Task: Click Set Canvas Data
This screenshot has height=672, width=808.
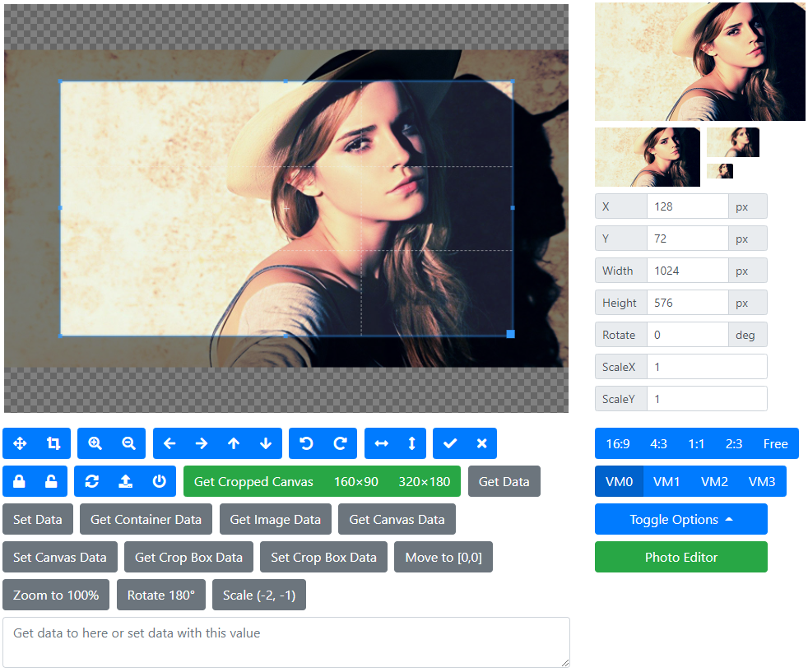Action: click(x=60, y=557)
